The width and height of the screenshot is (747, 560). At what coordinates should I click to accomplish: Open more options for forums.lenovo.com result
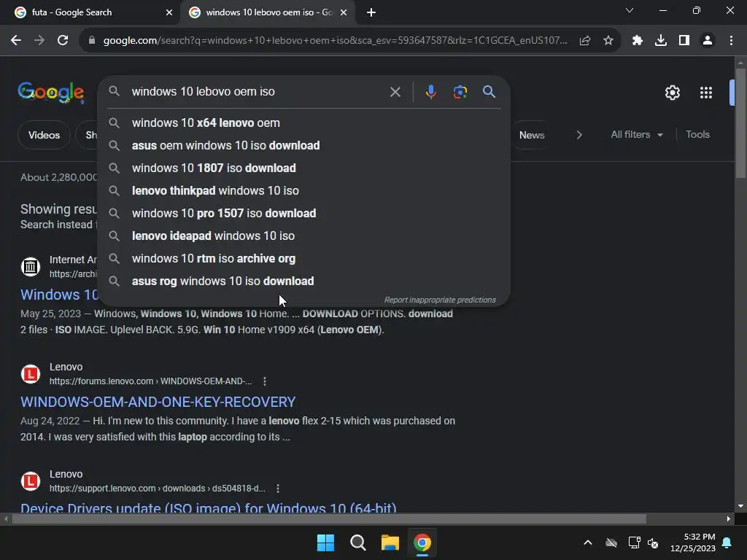pos(264,381)
